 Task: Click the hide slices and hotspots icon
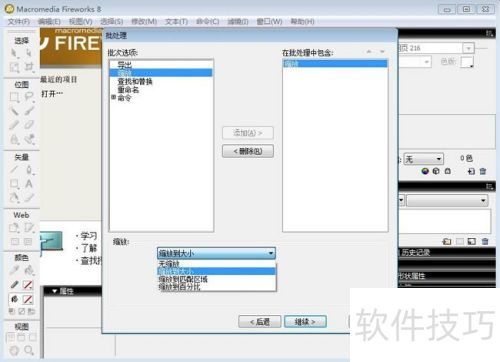tap(15, 242)
